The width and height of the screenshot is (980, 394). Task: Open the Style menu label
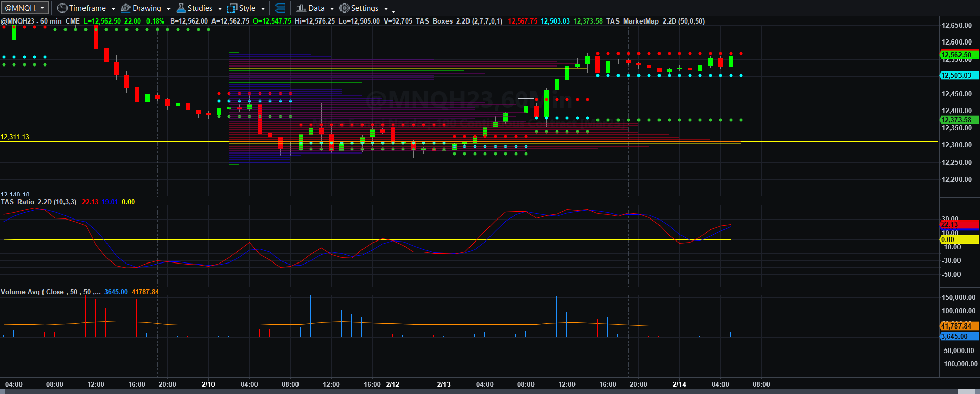[x=247, y=8]
